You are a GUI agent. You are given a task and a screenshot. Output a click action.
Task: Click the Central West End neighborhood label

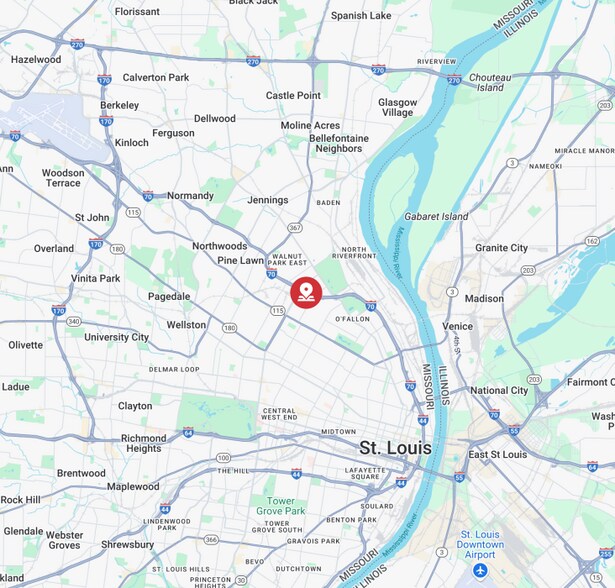click(x=279, y=414)
